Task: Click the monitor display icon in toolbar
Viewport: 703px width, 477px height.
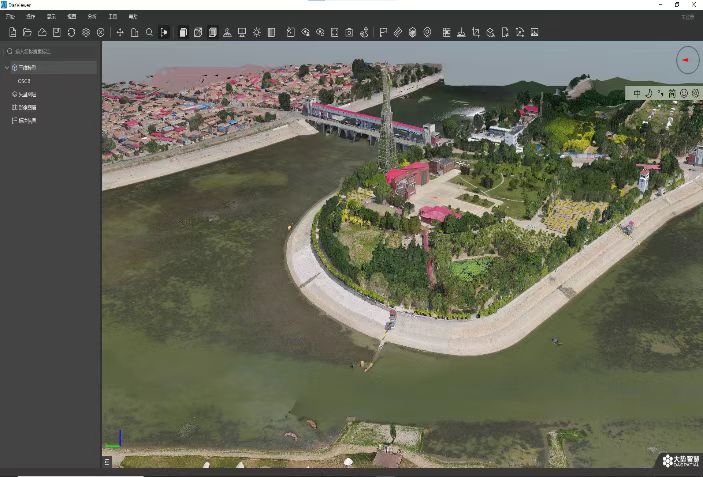Action: click(x=242, y=32)
